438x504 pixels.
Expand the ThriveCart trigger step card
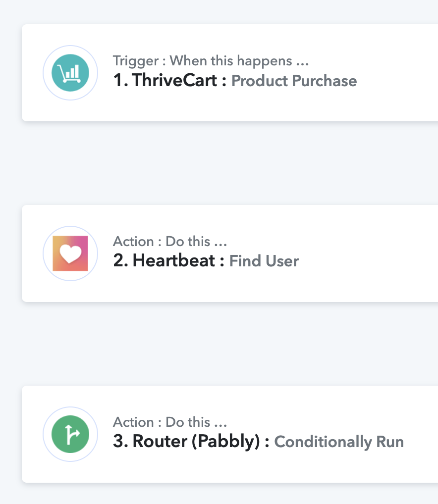tap(230, 73)
